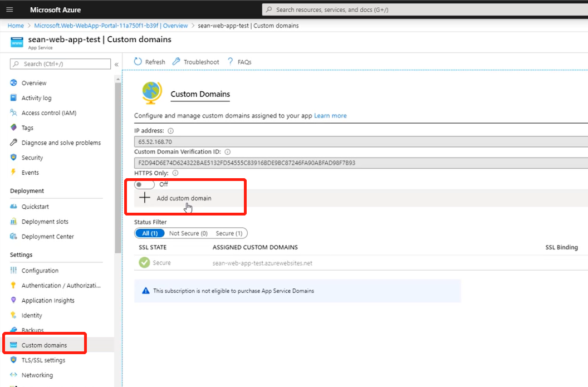Click the Learn more link
This screenshot has width=588, height=387.
(330, 115)
